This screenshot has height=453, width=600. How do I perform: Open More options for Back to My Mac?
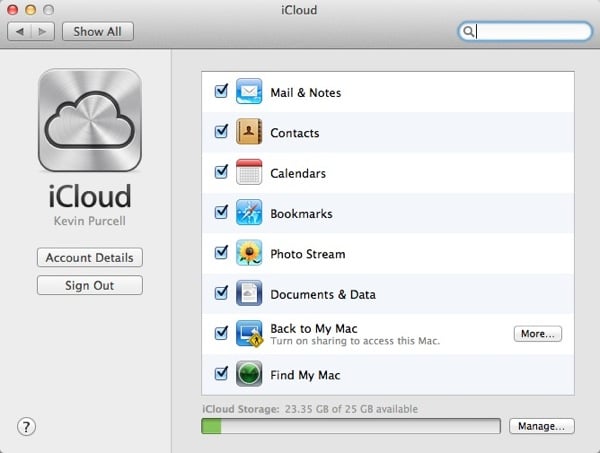click(x=538, y=334)
